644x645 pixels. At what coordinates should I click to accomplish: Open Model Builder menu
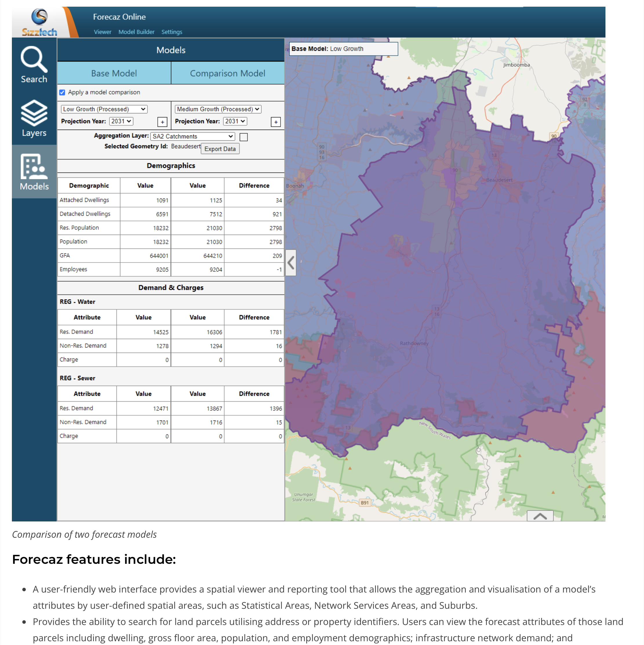click(136, 32)
